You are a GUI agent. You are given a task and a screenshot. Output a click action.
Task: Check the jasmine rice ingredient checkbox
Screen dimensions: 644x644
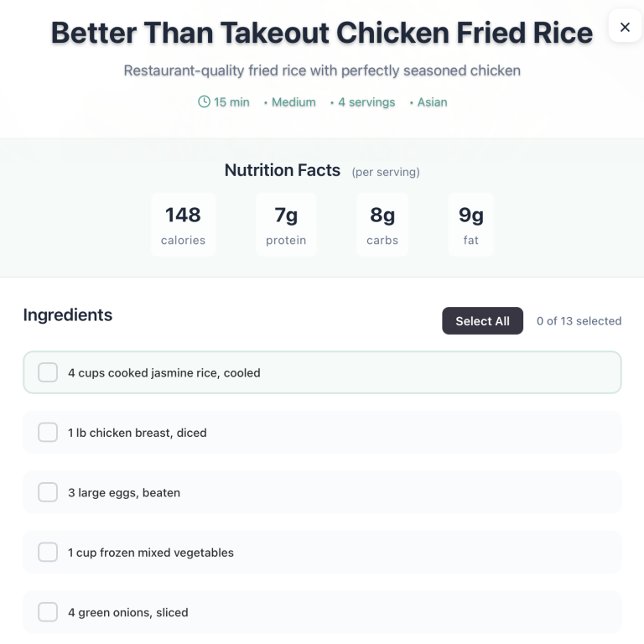coord(48,372)
